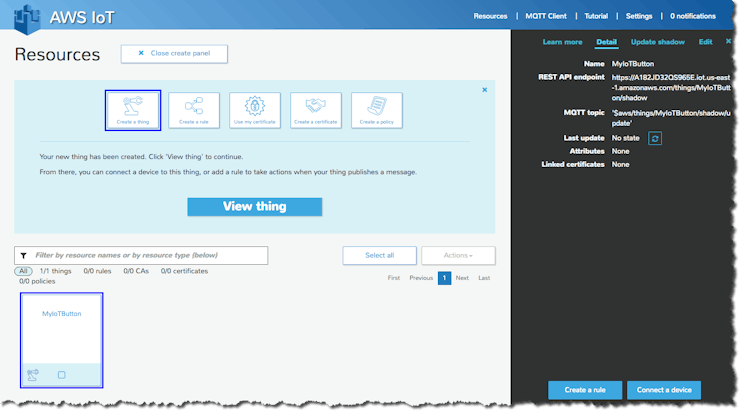Click the MQTT topic value text
Image resolution: width=740 pixels, height=411 pixels.
(671, 118)
